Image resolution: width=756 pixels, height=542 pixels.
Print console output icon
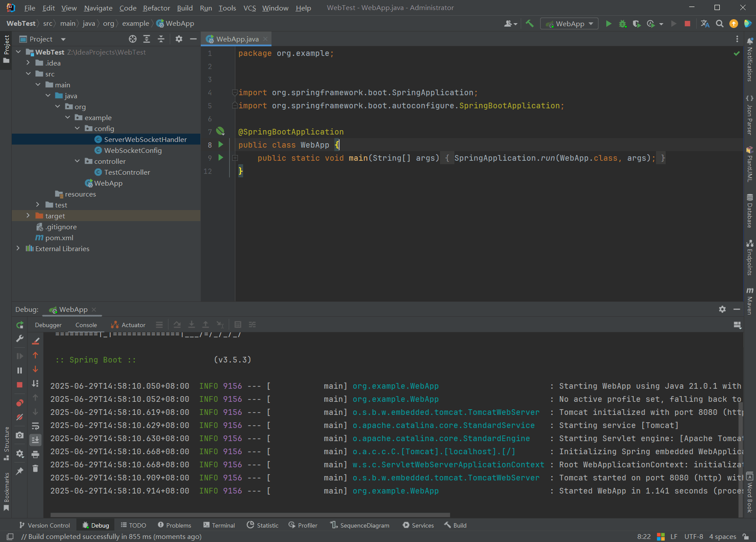(x=35, y=455)
